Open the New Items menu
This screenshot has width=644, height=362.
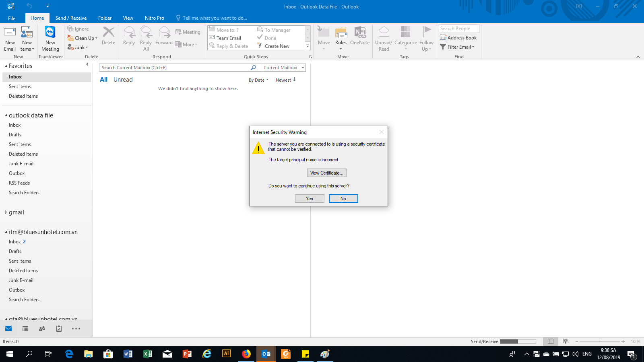(27, 39)
